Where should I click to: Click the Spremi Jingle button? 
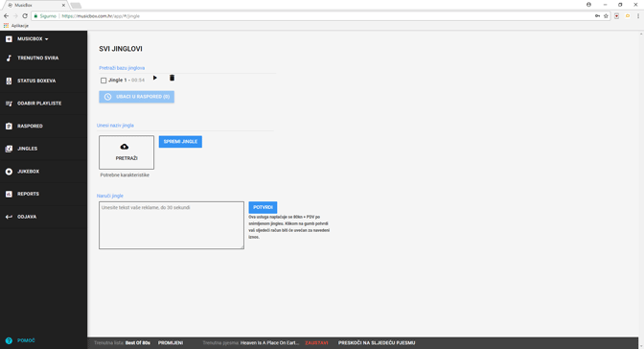(180, 142)
